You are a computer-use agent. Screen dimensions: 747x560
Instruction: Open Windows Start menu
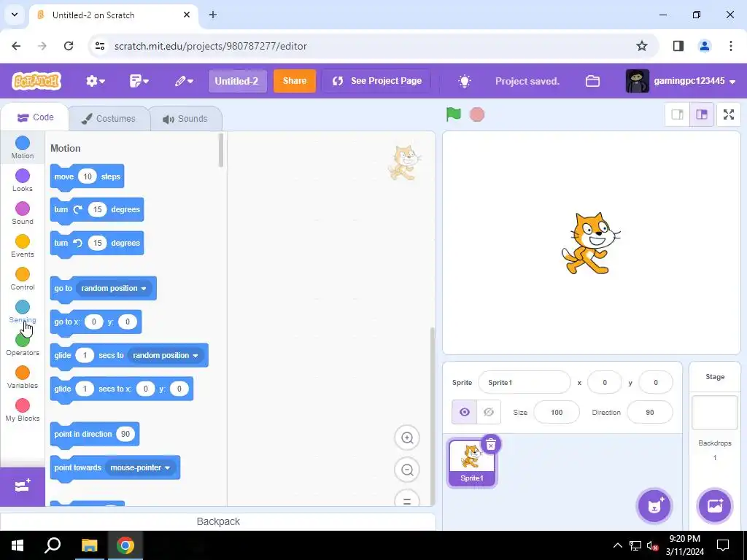pos(18,545)
